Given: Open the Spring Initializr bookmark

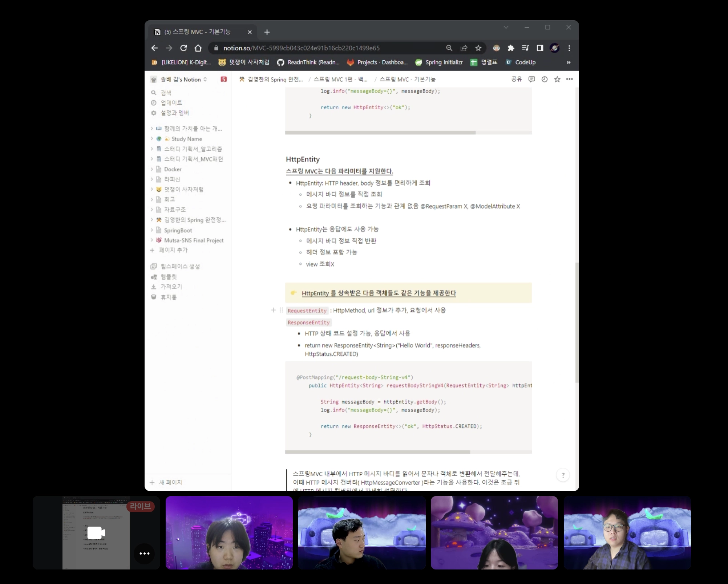Looking at the screenshot, I should pos(439,62).
